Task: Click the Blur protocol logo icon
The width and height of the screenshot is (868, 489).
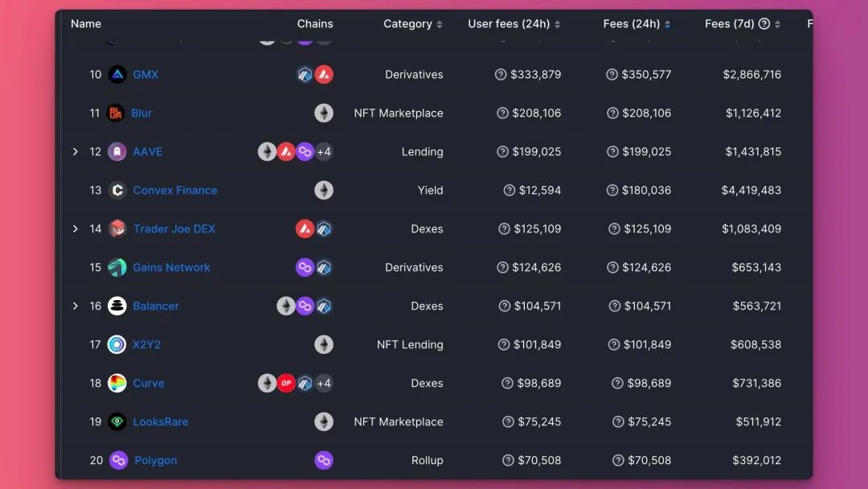Action: [115, 113]
